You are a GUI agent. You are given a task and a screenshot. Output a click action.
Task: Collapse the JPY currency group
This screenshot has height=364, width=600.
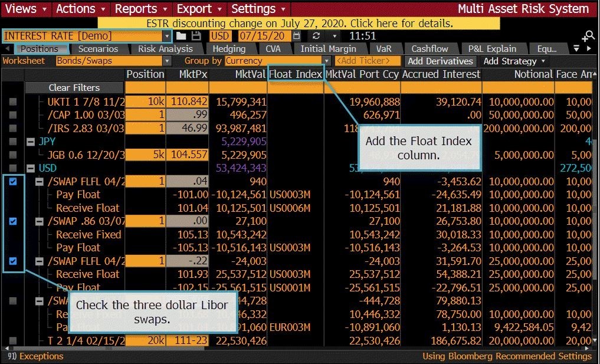tap(29, 142)
